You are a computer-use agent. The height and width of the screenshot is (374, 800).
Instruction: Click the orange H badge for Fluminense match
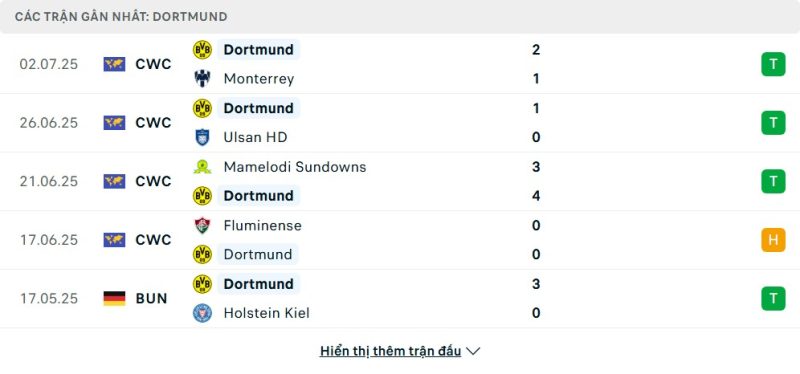click(773, 240)
